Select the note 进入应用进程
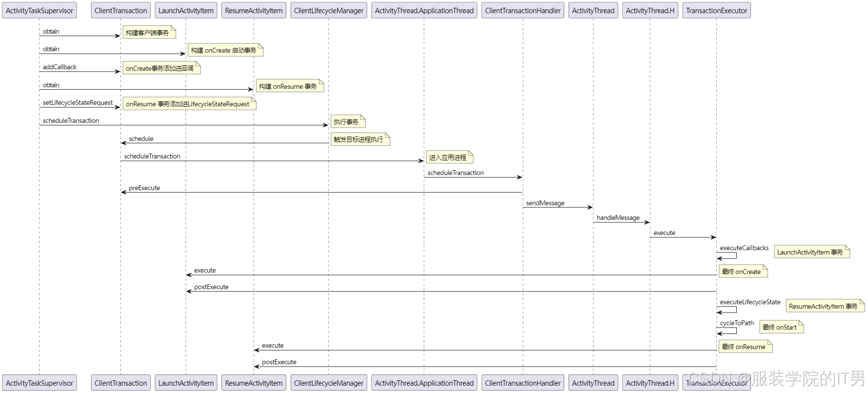This screenshot has height=393, width=868. click(x=449, y=157)
